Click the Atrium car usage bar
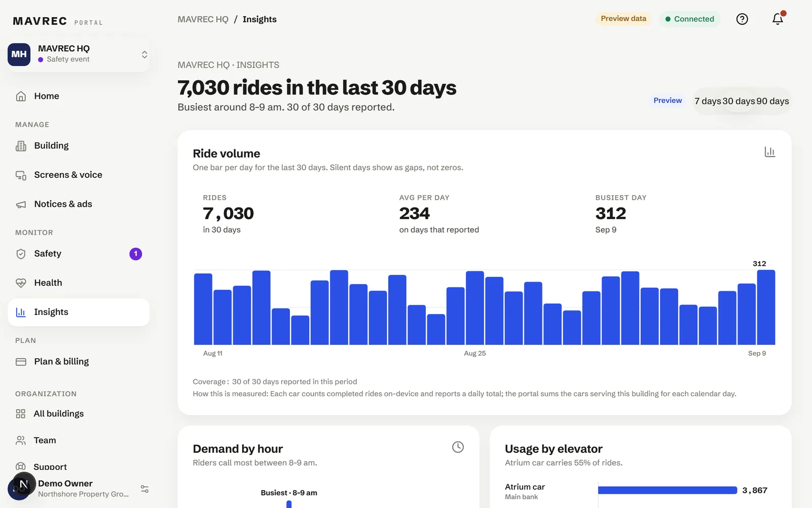Image resolution: width=812 pixels, height=508 pixels. click(667, 490)
